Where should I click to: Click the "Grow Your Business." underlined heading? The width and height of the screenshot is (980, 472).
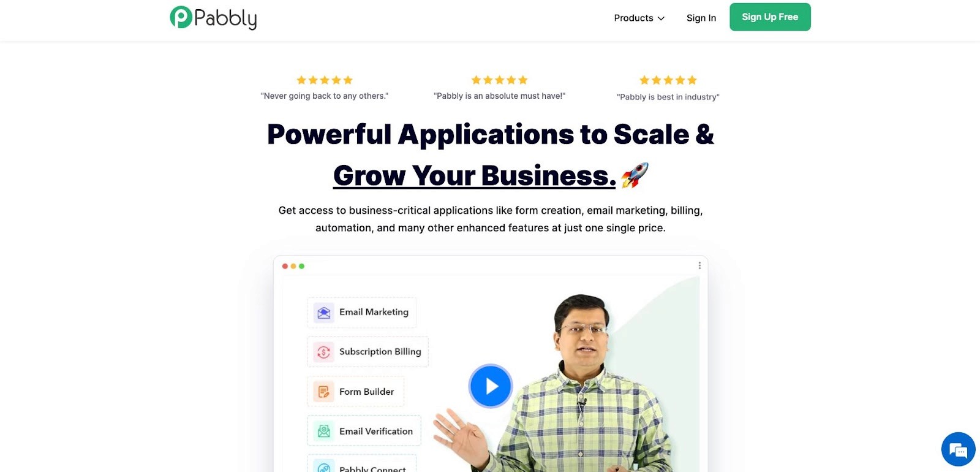[475, 176]
